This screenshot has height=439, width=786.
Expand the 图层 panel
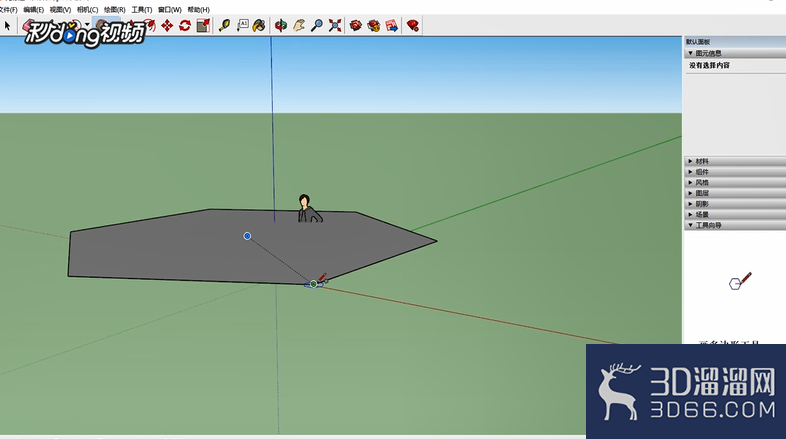click(x=735, y=193)
